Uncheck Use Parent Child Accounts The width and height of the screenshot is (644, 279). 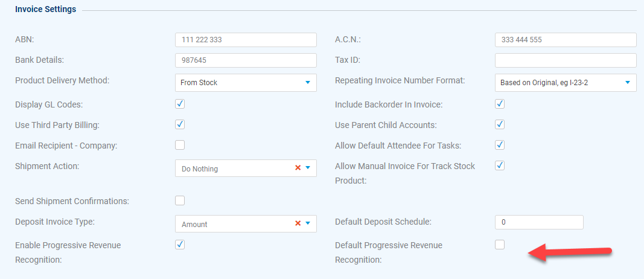coord(499,124)
